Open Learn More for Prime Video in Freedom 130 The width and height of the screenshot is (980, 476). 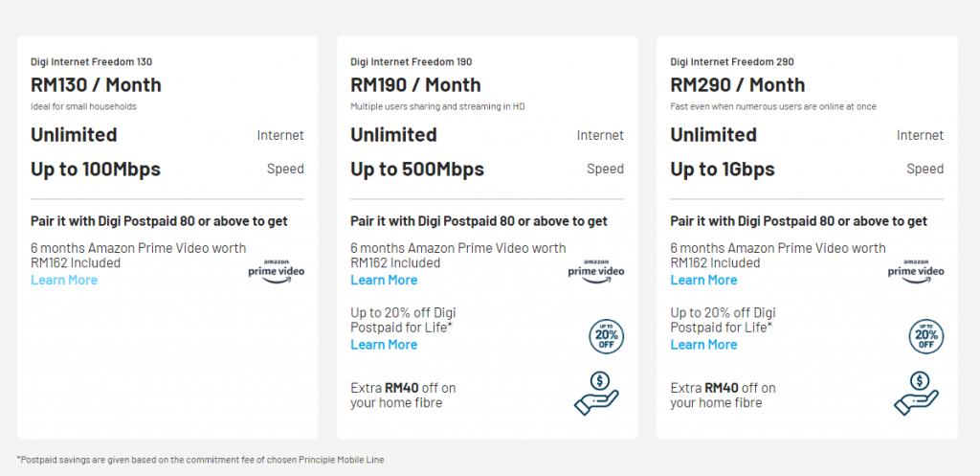pos(64,280)
